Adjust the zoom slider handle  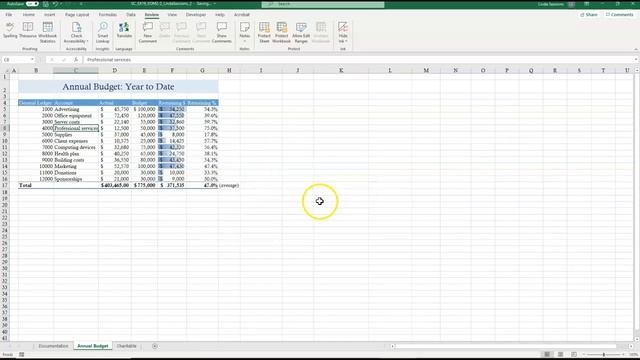(x=604, y=354)
